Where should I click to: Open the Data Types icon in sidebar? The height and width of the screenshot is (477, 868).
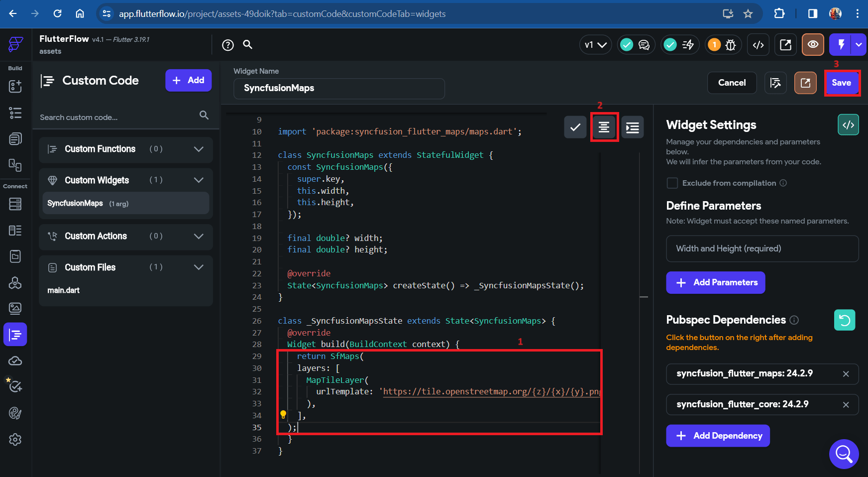coord(15,230)
